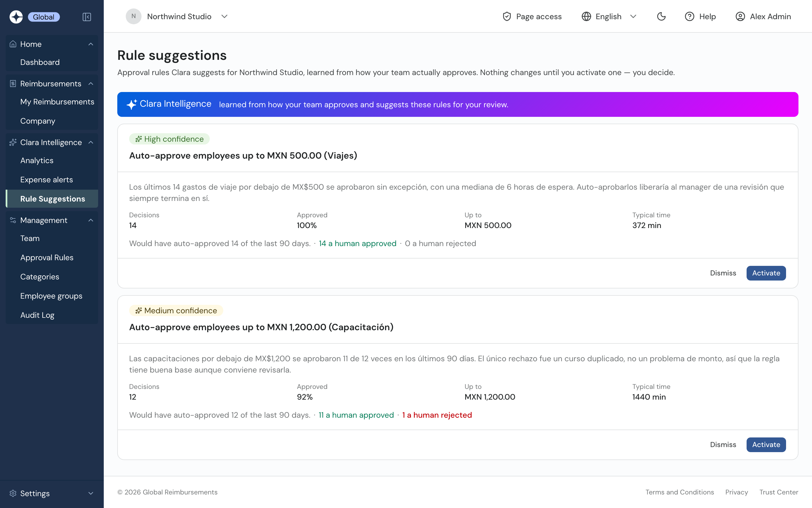Toggle dark mode moon icon
Viewport: 812px width, 508px height.
click(x=661, y=16)
